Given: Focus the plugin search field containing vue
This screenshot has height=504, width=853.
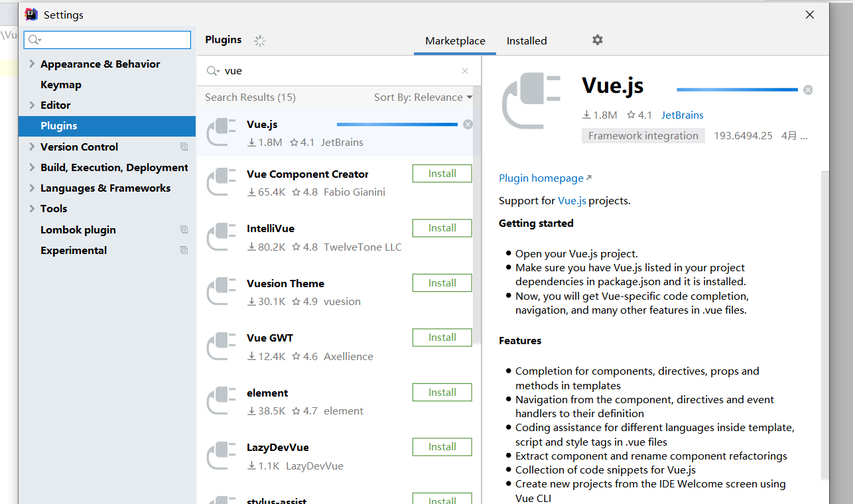Looking at the screenshot, I should click(x=338, y=71).
